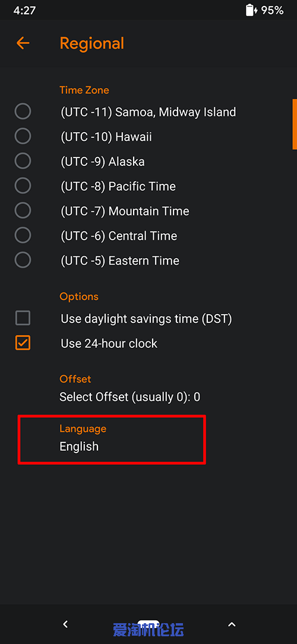Tap the navigation bar back chevron
The height and width of the screenshot is (644, 297).
point(65,624)
